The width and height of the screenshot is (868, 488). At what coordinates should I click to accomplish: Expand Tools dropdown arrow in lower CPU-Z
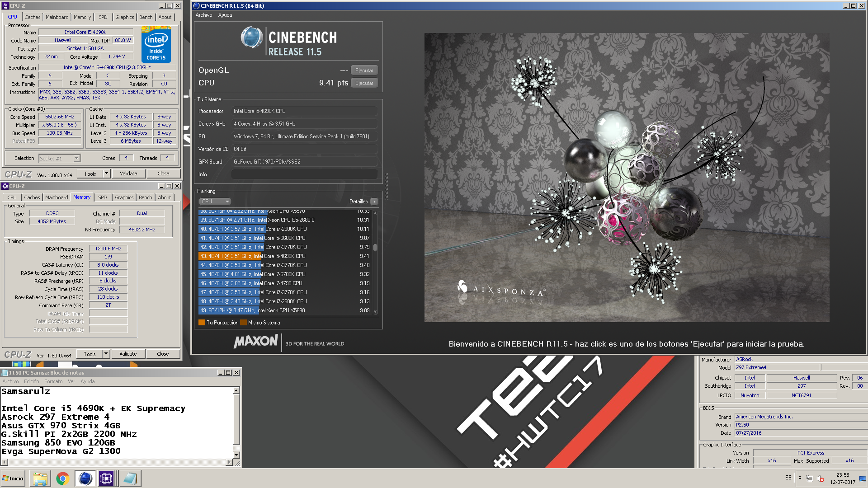[x=106, y=354]
